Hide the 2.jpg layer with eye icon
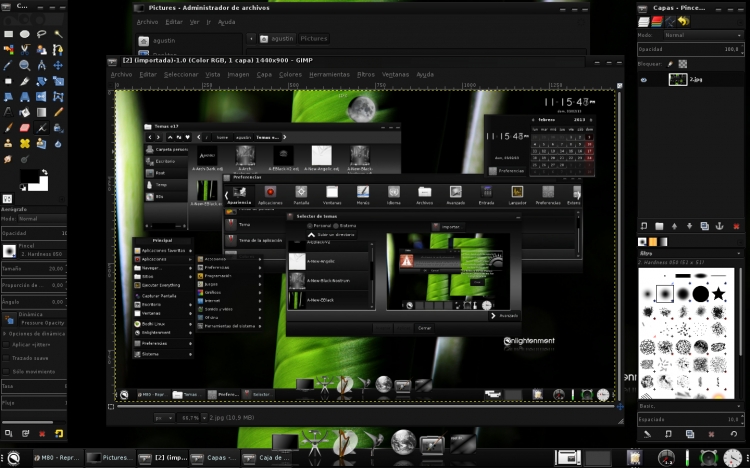 point(644,80)
